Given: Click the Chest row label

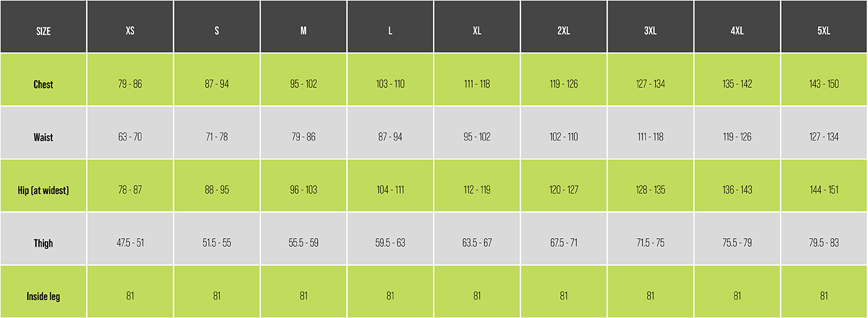Looking at the screenshot, I should [43, 84].
